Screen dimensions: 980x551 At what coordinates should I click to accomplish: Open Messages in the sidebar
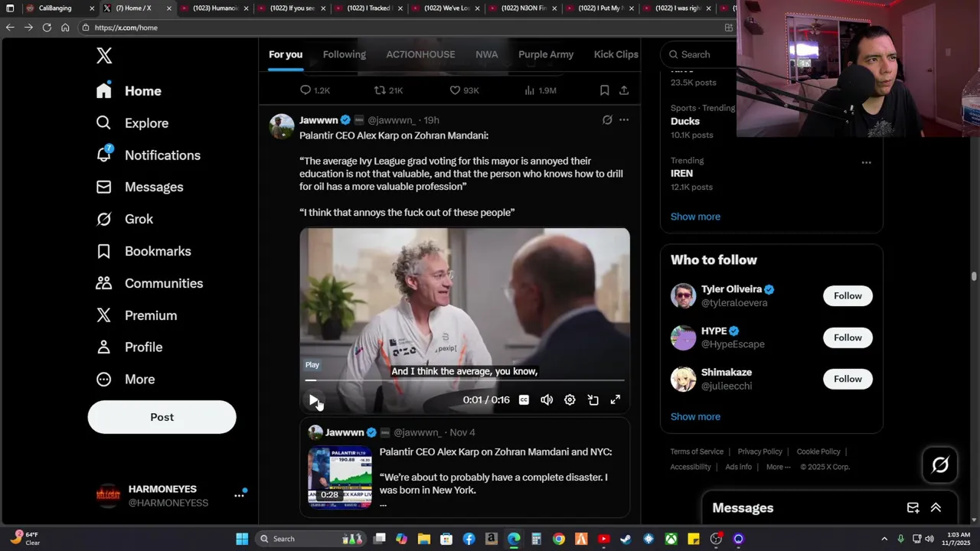pyautogui.click(x=139, y=187)
